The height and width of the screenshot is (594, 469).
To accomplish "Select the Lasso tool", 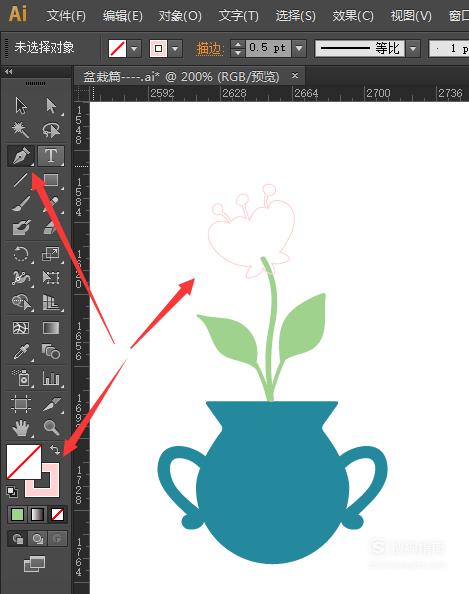I will 51,130.
